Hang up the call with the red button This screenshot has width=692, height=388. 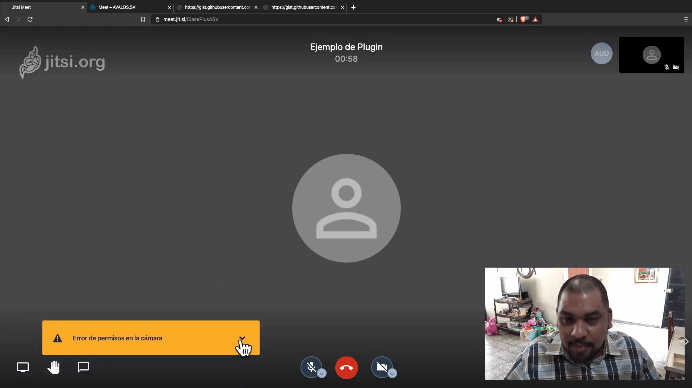click(x=346, y=367)
